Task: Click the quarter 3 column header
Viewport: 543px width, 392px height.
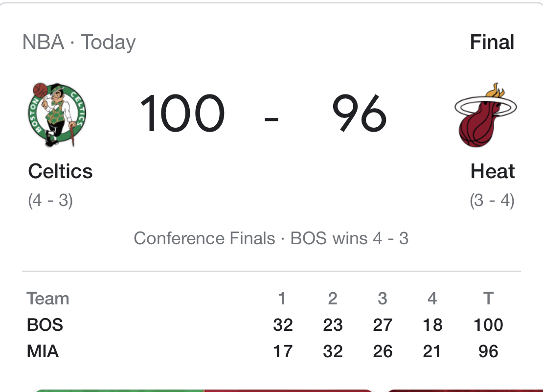Action: [383, 299]
